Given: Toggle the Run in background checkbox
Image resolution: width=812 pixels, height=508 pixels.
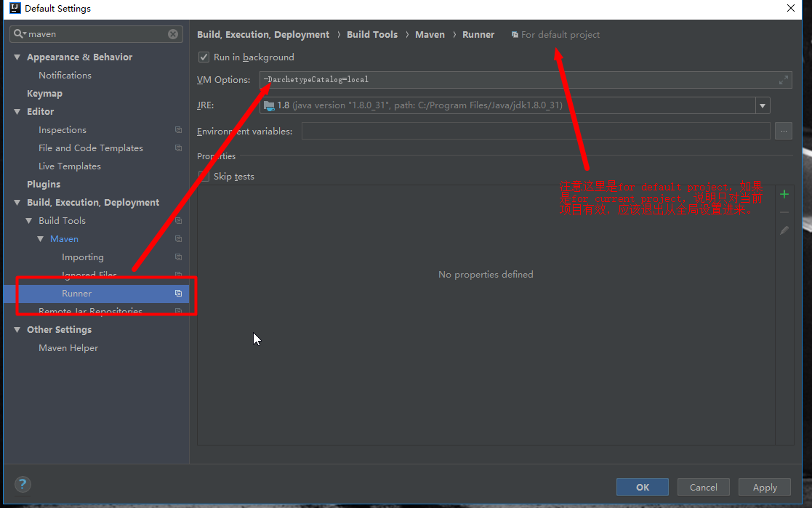Looking at the screenshot, I should pyautogui.click(x=204, y=57).
